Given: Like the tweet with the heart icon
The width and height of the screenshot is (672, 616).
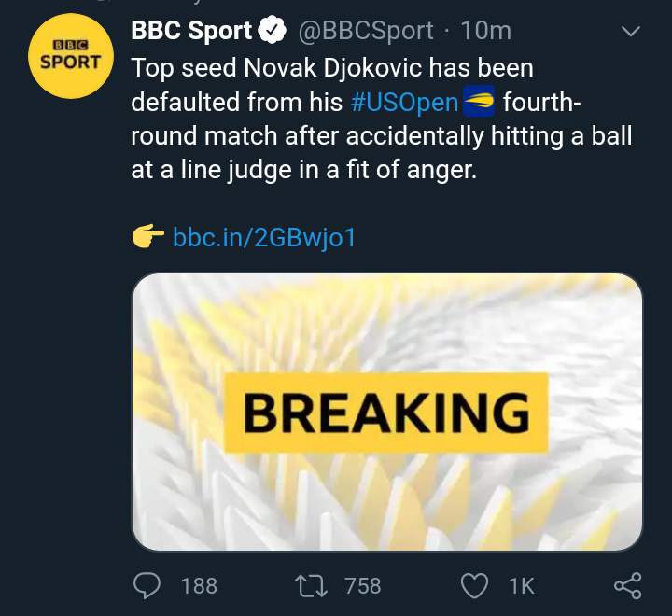Looking at the screenshot, I should [475, 585].
